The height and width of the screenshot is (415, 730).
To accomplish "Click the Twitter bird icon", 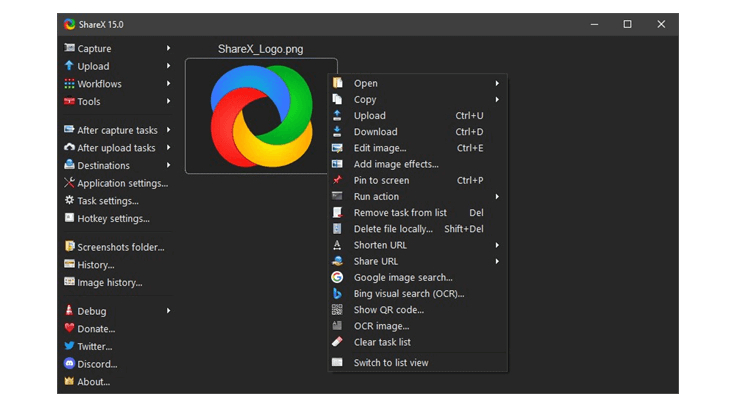I will (69, 346).
